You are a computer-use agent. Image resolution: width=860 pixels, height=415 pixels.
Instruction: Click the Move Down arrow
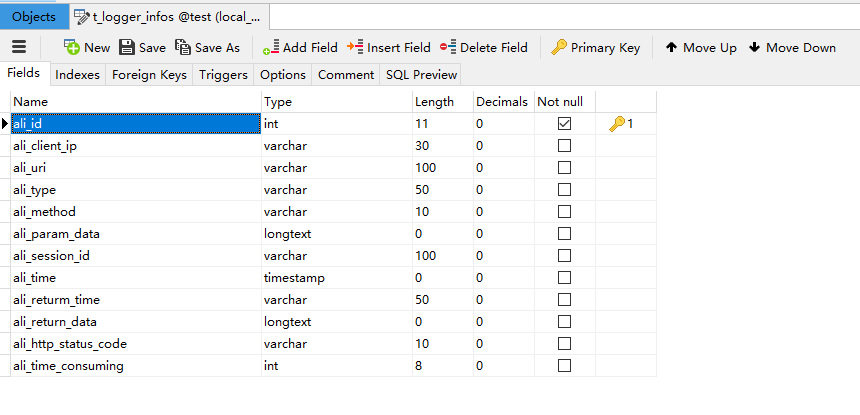[x=754, y=47]
